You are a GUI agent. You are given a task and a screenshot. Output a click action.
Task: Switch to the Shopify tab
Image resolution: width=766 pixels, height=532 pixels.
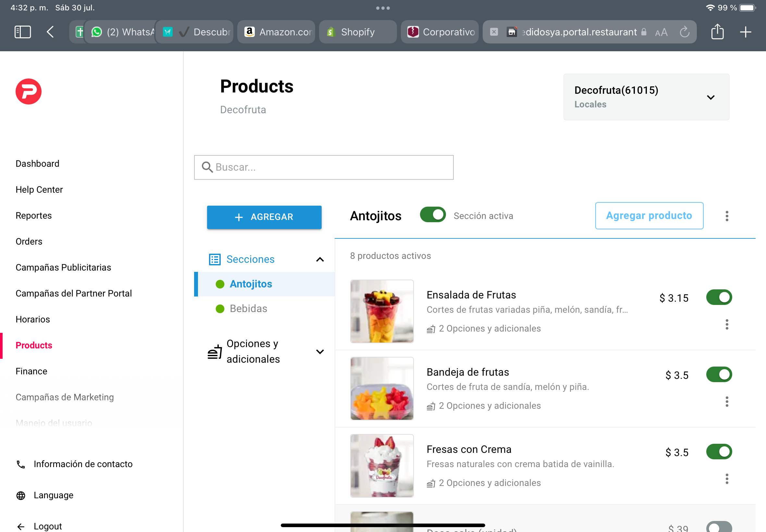(358, 32)
